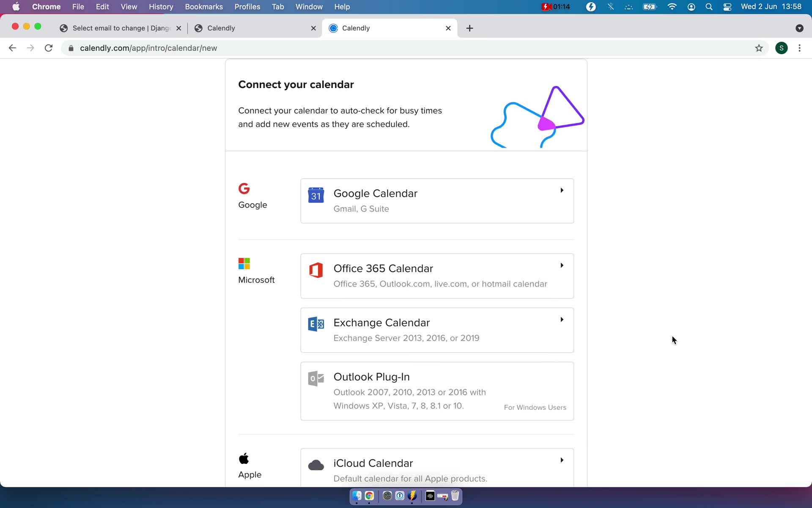This screenshot has width=812, height=508.
Task: Click the new tab button
Action: click(x=469, y=28)
